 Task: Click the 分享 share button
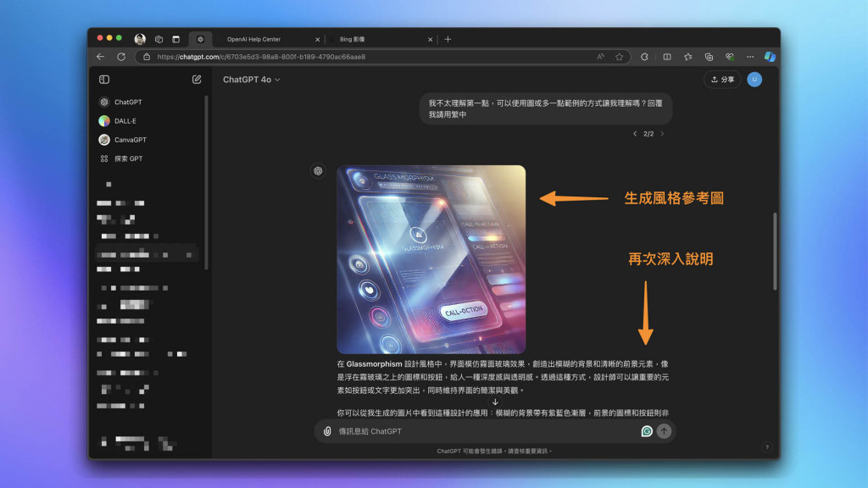click(x=722, y=79)
